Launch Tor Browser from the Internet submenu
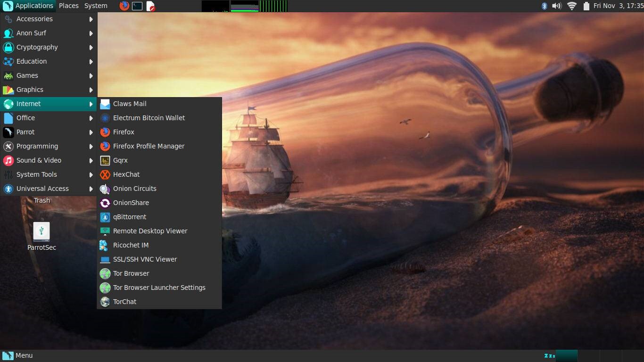644x362 pixels. pyautogui.click(x=131, y=273)
